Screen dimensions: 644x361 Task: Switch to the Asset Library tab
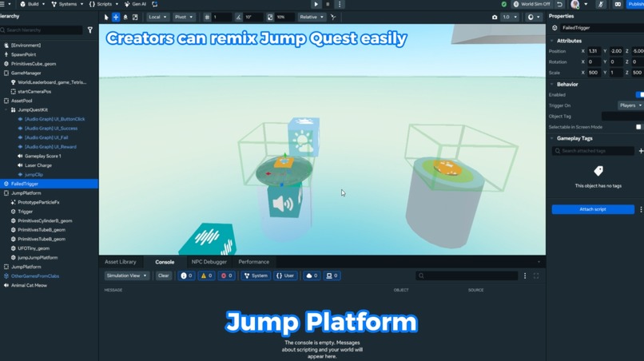coord(121,262)
